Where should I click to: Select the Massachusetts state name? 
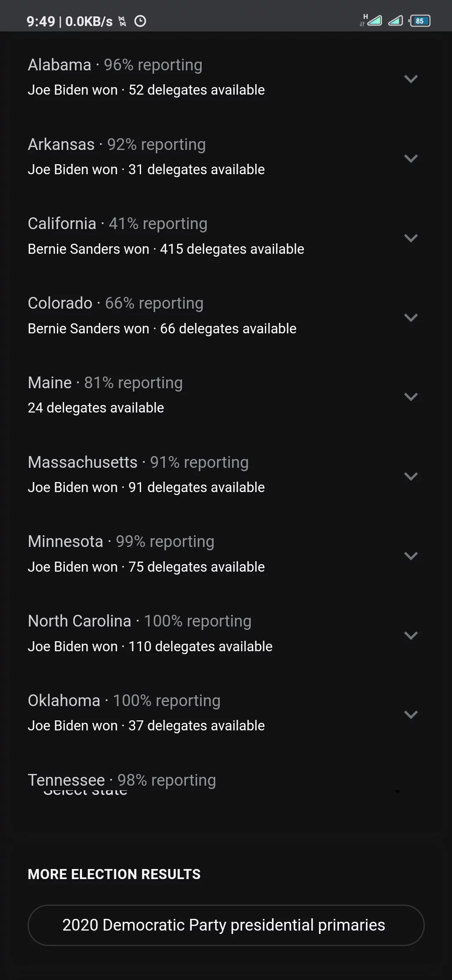pyautogui.click(x=82, y=462)
